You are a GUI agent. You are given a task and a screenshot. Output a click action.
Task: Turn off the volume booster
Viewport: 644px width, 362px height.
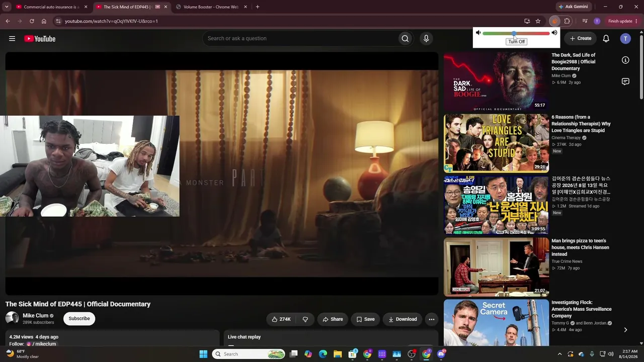pyautogui.click(x=516, y=42)
